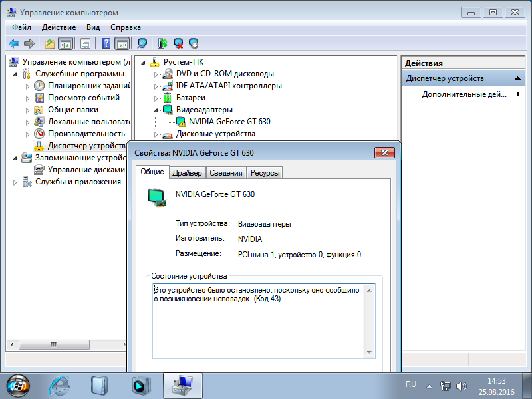
Task: Click the RU language indicator
Action: pos(410,384)
